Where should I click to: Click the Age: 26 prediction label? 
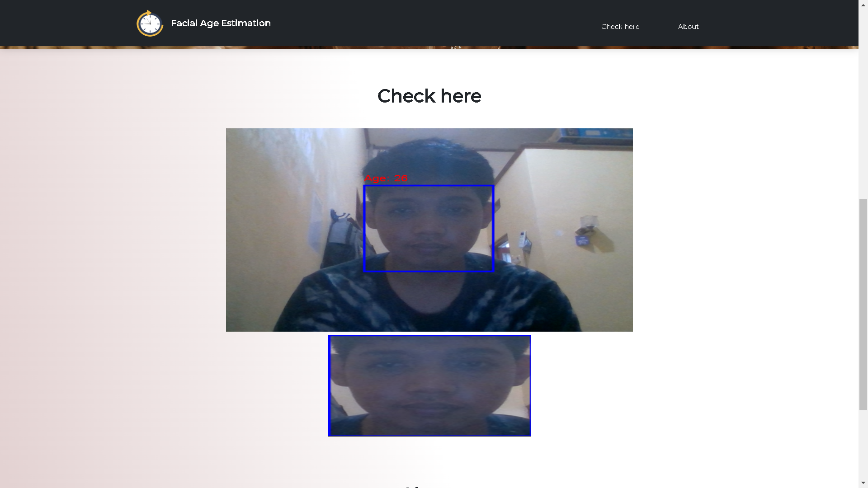point(387,178)
